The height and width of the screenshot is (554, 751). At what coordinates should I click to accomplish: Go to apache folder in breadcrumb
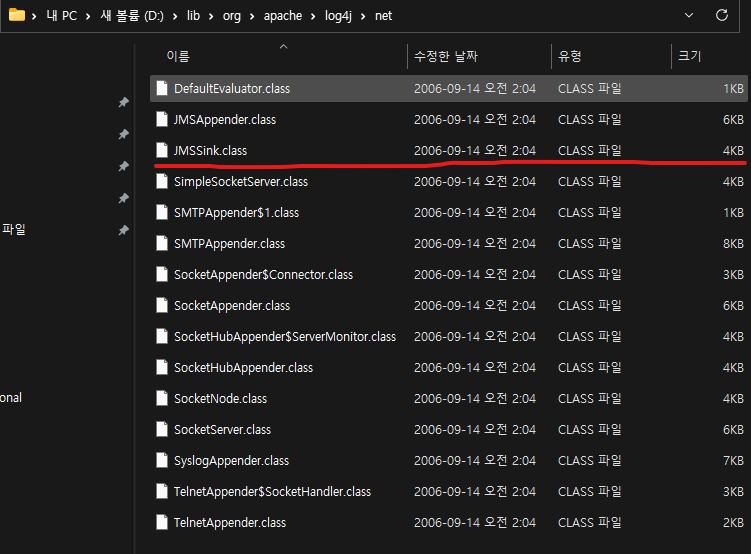point(283,16)
